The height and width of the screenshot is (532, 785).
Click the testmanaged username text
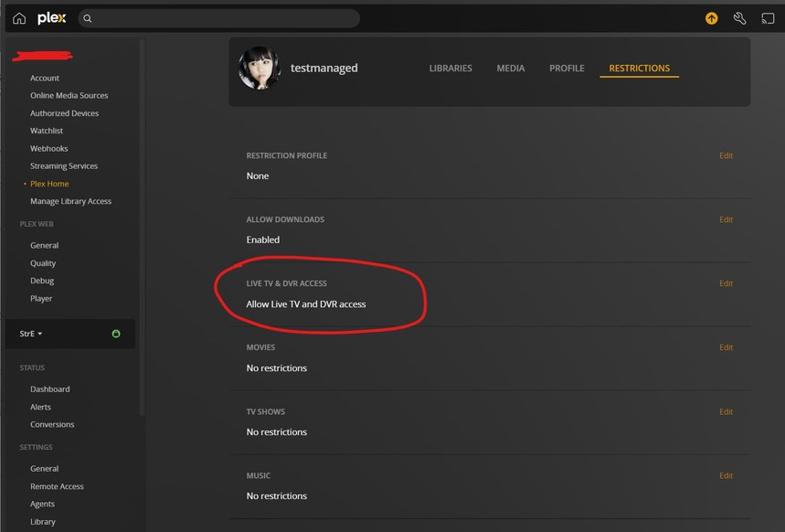[x=324, y=69]
